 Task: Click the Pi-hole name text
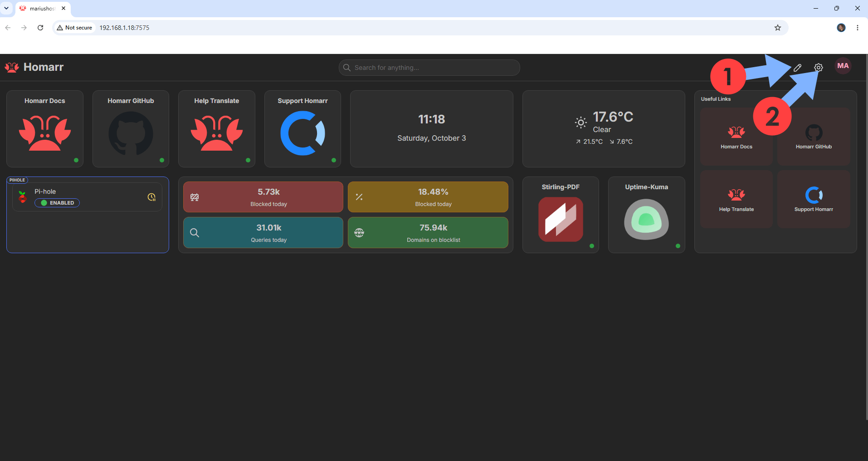pos(45,191)
